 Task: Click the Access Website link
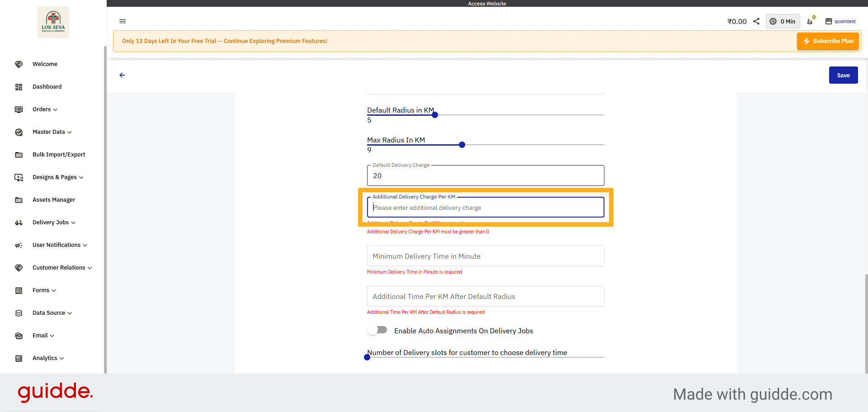[487, 4]
